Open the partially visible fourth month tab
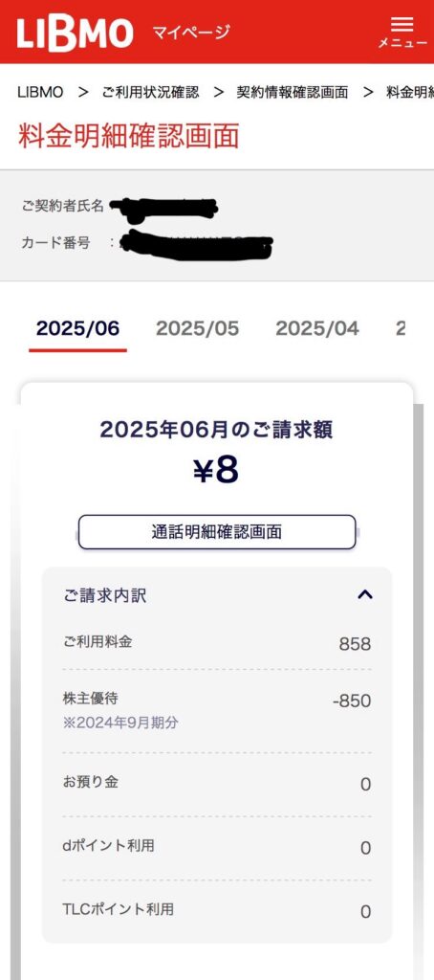 [401, 329]
